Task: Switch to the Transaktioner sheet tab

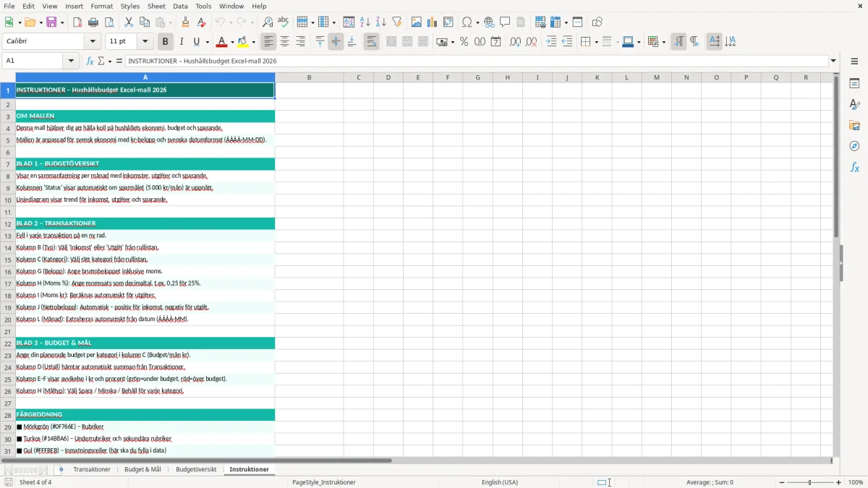Action: 92,469
